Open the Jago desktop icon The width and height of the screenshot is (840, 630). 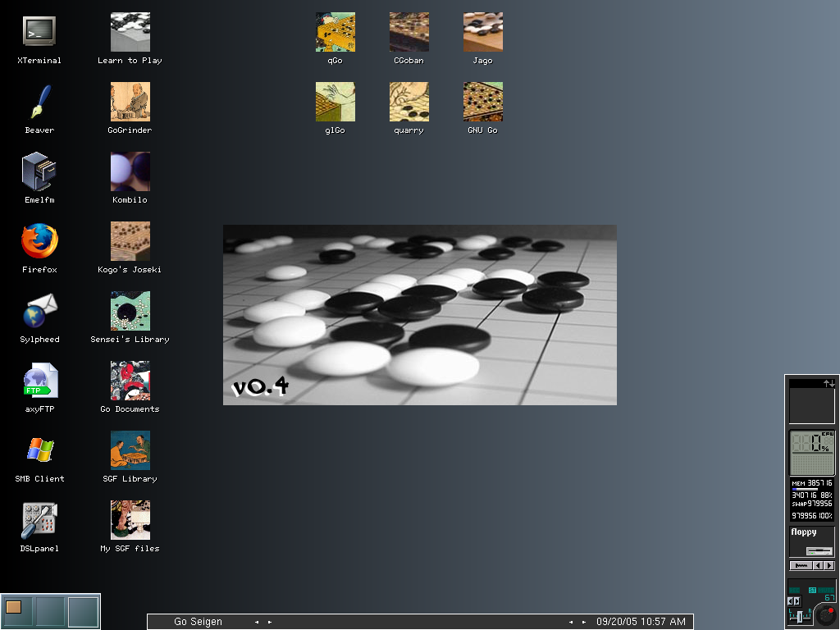point(482,33)
